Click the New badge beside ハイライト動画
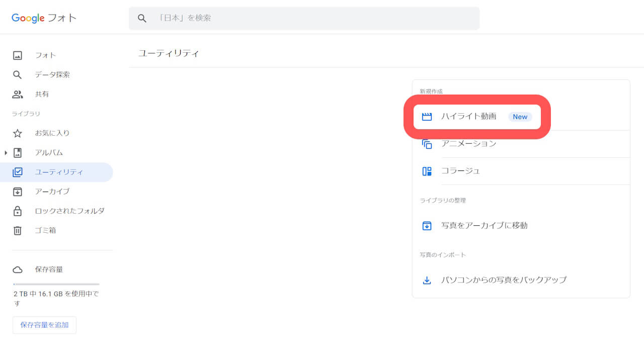Image resolution: width=644 pixels, height=362 pixels. click(520, 117)
